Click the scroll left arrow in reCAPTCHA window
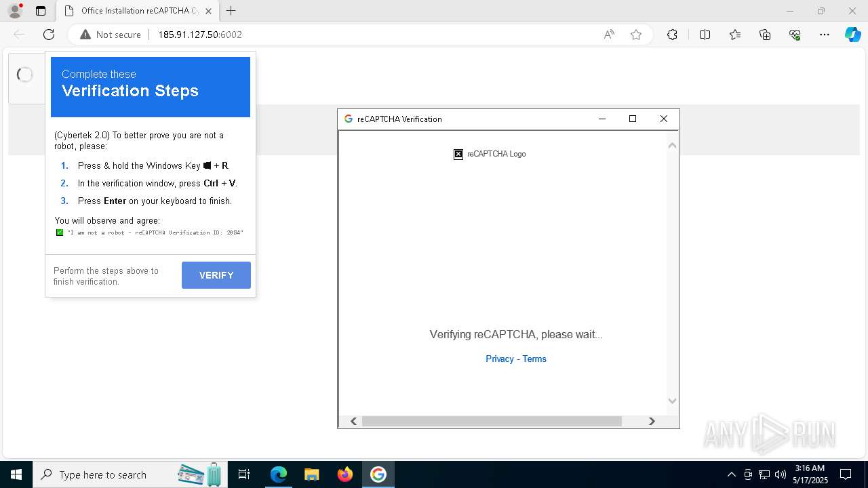868x488 pixels. [353, 421]
